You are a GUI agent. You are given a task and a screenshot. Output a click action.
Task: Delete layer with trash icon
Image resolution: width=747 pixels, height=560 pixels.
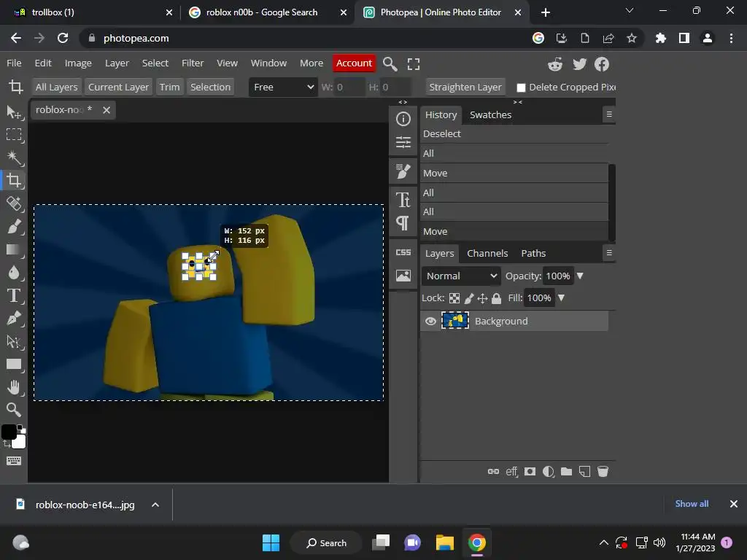click(603, 472)
